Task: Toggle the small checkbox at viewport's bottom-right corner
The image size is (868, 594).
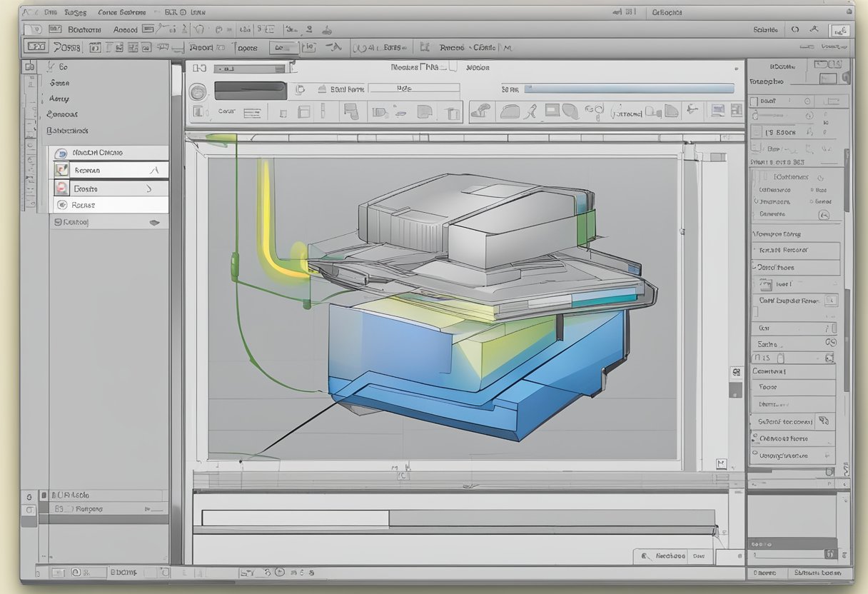Action: tap(721, 463)
